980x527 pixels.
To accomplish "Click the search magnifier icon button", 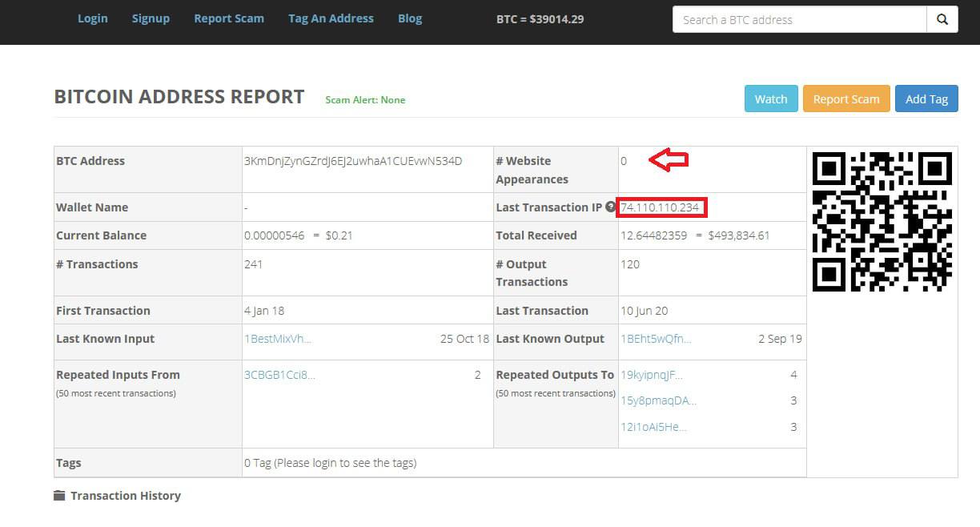I will point(942,19).
